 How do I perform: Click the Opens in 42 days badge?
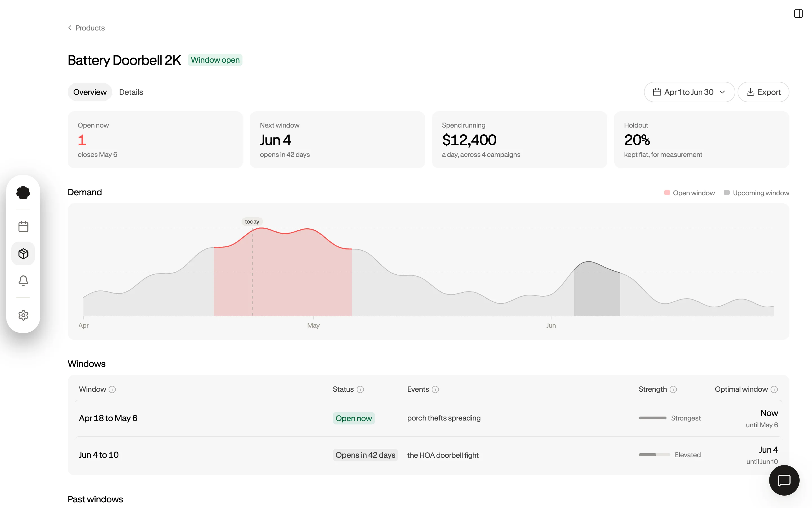(365, 455)
